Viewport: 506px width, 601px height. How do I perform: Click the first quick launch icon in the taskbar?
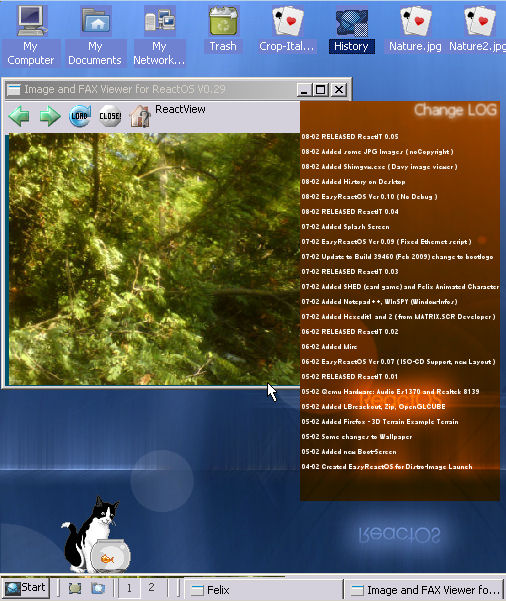tap(75, 588)
